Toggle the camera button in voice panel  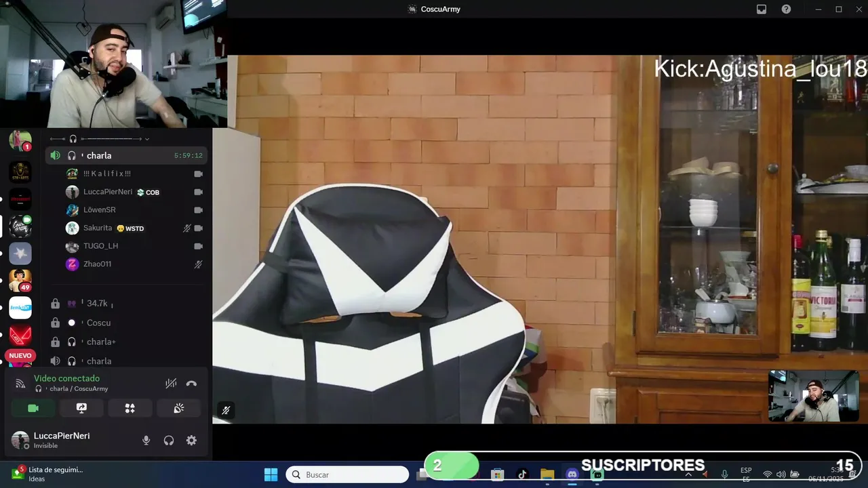click(x=33, y=408)
